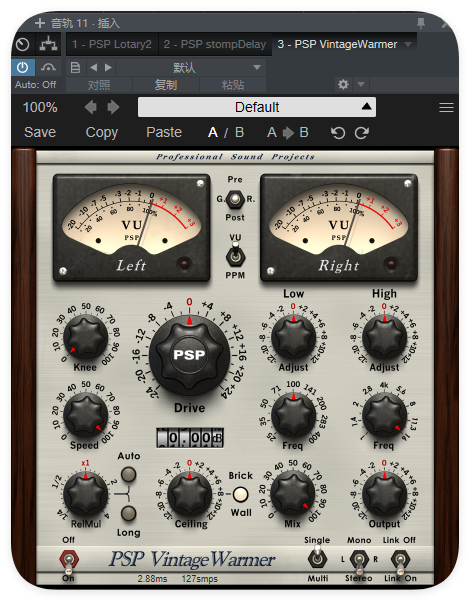Toggle the A / B comparison
Viewport: 470px width, 601px height.
(226, 133)
